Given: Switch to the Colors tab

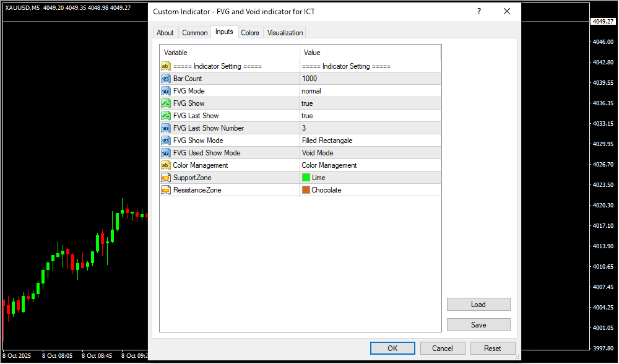Looking at the screenshot, I should (250, 33).
